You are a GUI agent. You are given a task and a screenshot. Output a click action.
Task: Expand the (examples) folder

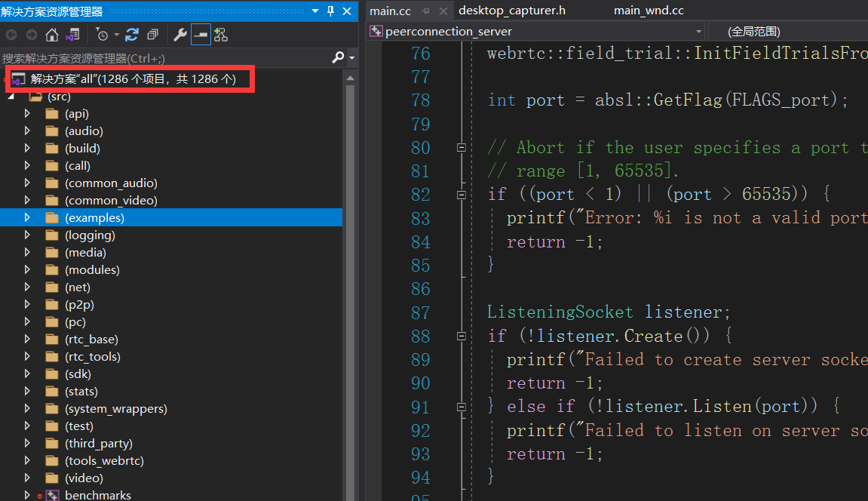[x=27, y=217]
